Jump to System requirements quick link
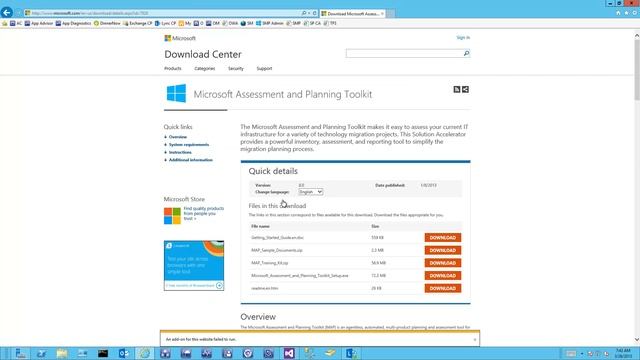This screenshot has width=640, height=360. coord(189,144)
